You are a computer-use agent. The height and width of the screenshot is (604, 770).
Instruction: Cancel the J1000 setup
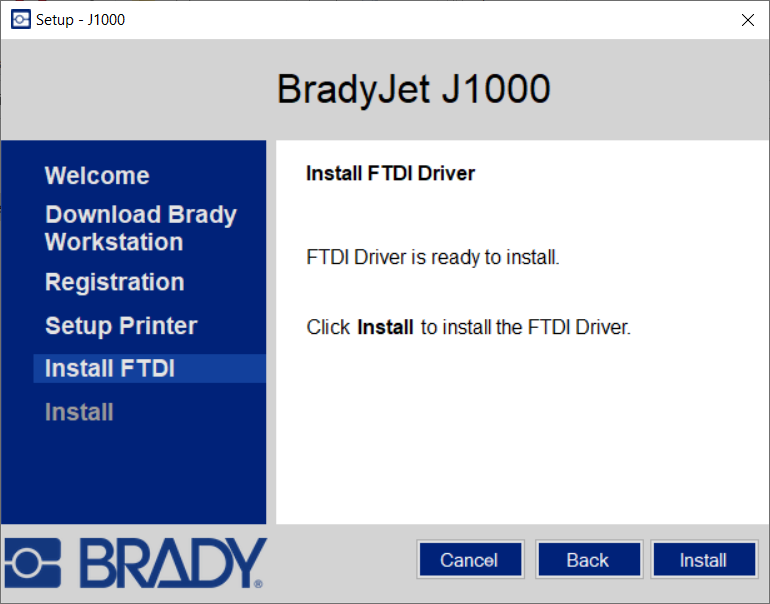(470, 560)
